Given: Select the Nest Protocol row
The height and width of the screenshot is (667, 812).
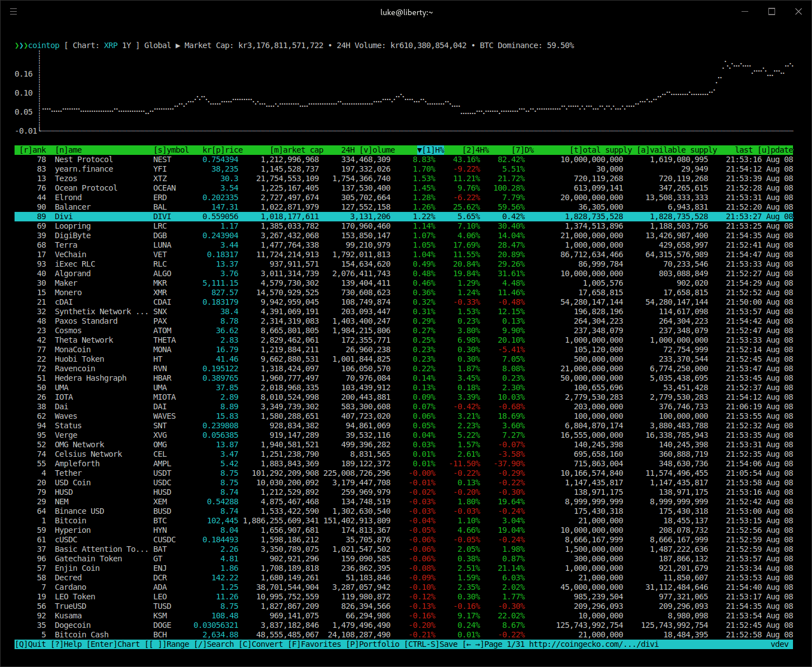Looking at the screenshot, I should 404,159.
